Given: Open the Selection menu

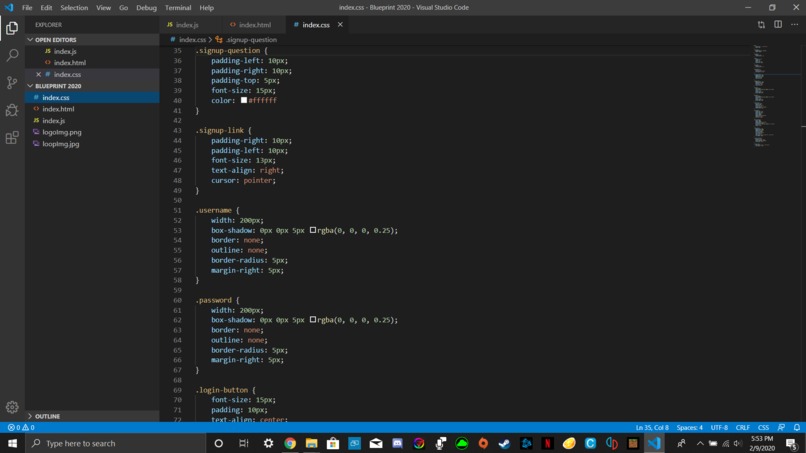Looking at the screenshot, I should [x=74, y=8].
